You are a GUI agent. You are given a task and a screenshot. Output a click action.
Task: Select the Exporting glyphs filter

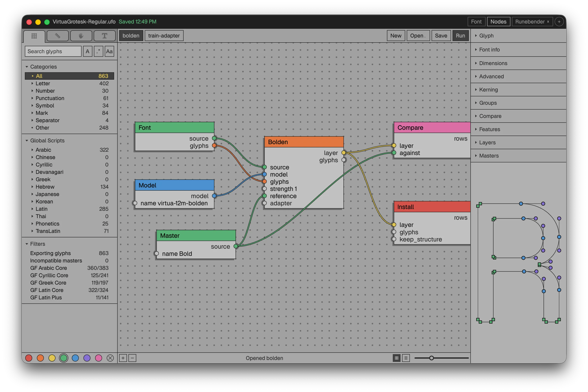click(x=69, y=253)
